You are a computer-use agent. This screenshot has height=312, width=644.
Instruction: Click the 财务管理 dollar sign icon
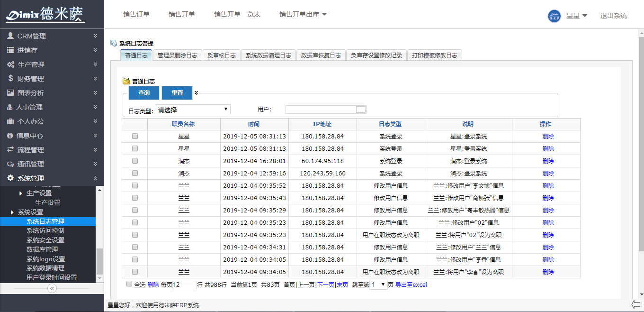click(10, 78)
